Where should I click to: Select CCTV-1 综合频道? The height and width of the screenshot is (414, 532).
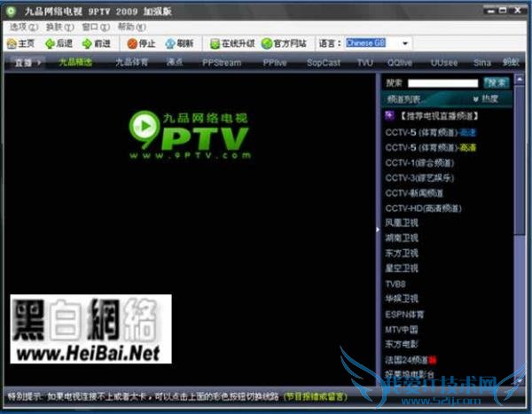click(419, 163)
